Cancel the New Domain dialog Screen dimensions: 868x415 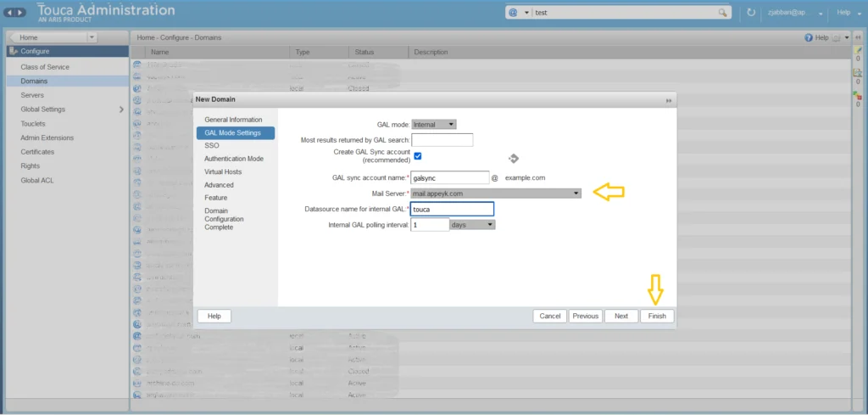549,316
